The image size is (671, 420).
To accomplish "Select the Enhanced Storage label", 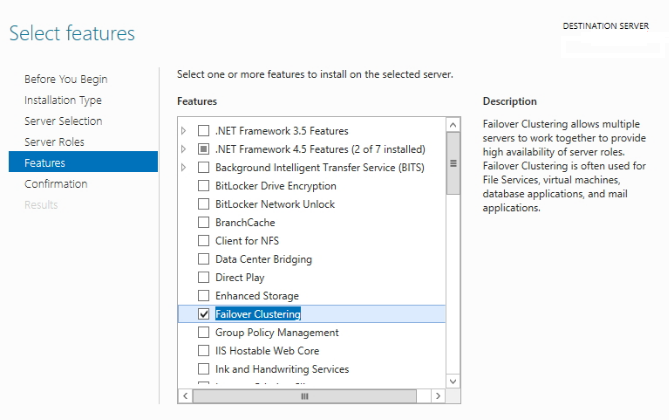I will [257, 296].
